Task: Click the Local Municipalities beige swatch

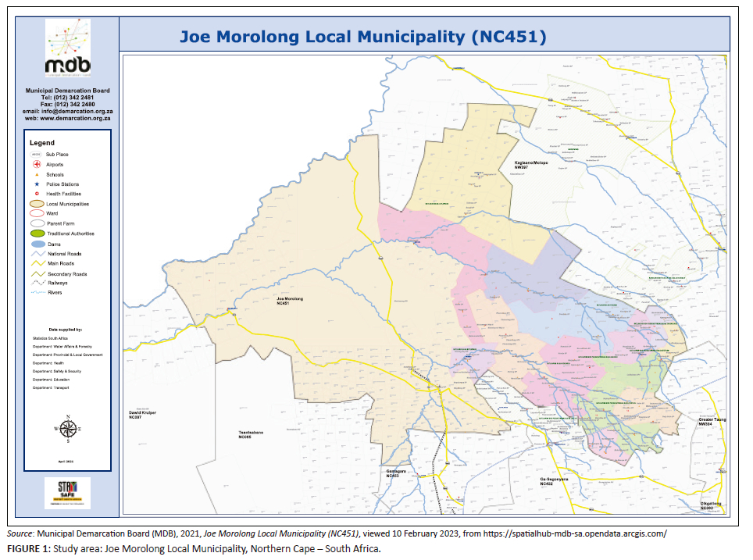Action: (36, 204)
